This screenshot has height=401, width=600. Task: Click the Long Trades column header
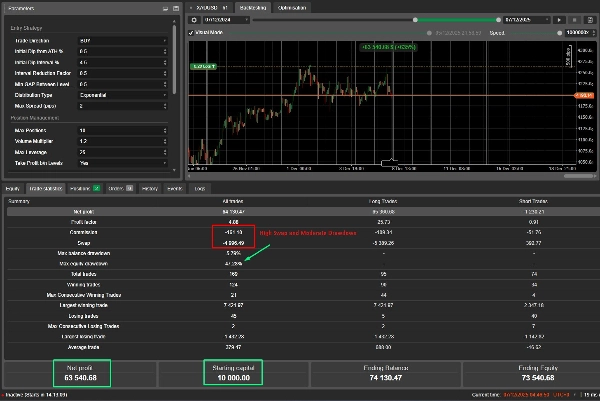pos(383,201)
